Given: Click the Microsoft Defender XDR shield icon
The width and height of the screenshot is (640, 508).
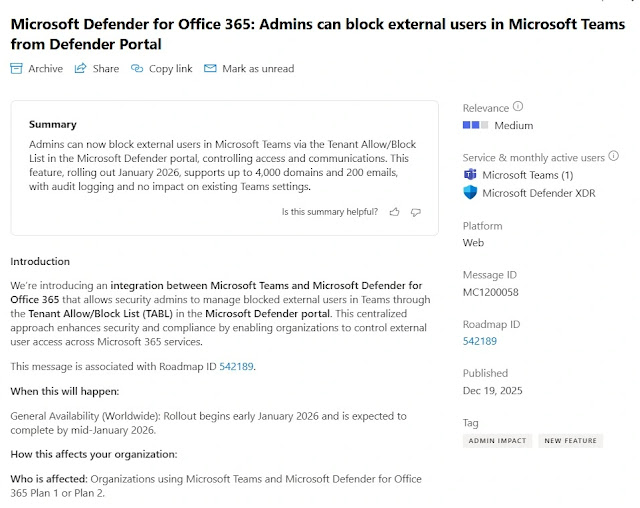Looking at the screenshot, I should click(x=470, y=192).
